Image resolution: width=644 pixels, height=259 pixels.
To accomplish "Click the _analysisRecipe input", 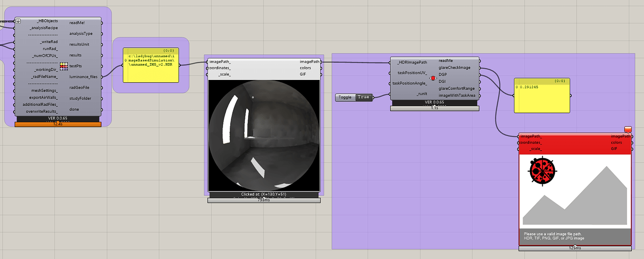I will [x=44, y=28].
